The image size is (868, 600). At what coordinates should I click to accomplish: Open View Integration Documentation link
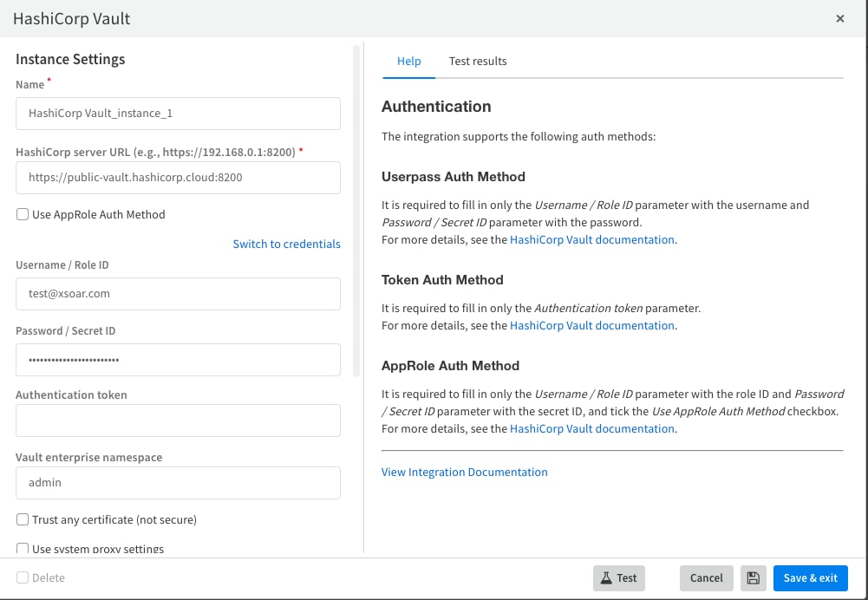pos(465,473)
